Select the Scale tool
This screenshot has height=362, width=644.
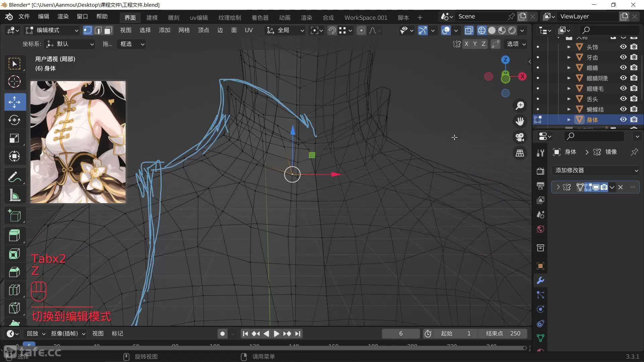click(14, 138)
